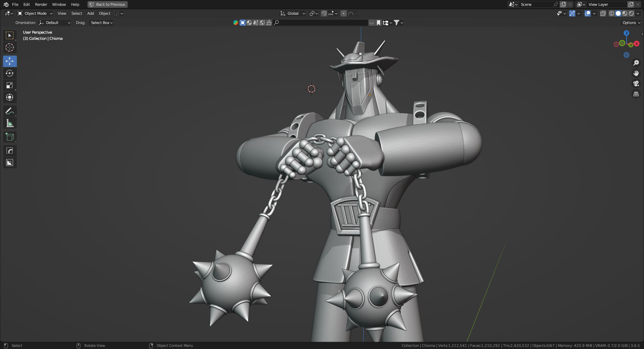Image resolution: width=644 pixels, height=349 pixels.
Task: Select the Annotate pencil tool
Action: click(x=10, y=111)
